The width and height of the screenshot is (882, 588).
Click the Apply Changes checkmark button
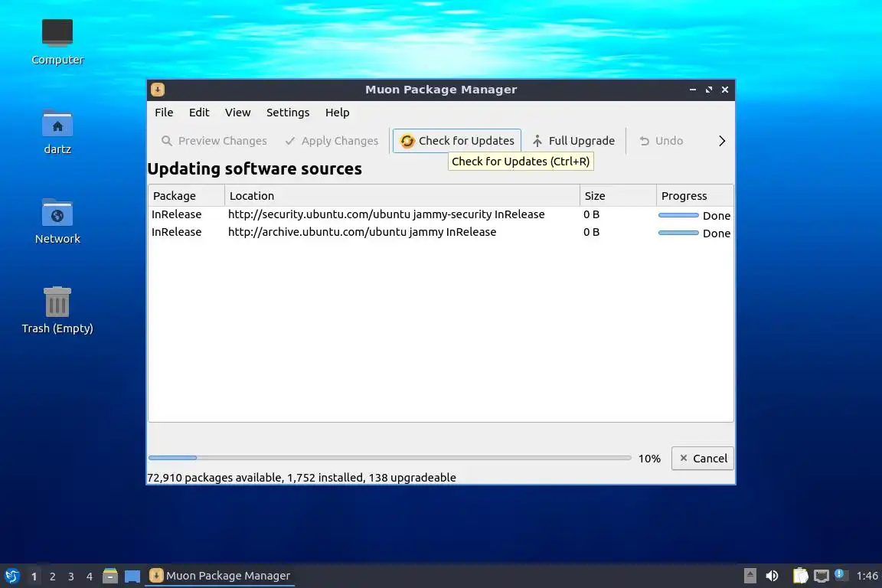(332, 141)
